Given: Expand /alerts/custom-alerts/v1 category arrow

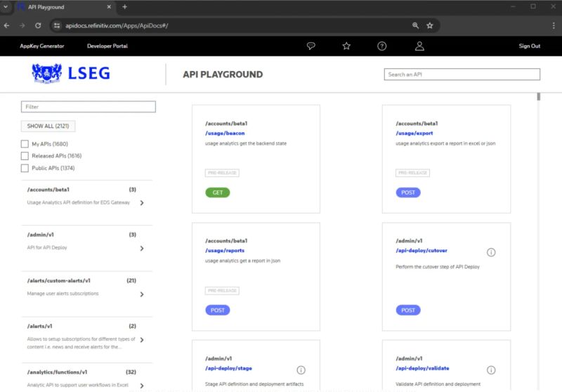Looking at the screenshot, I should (142, 294).
